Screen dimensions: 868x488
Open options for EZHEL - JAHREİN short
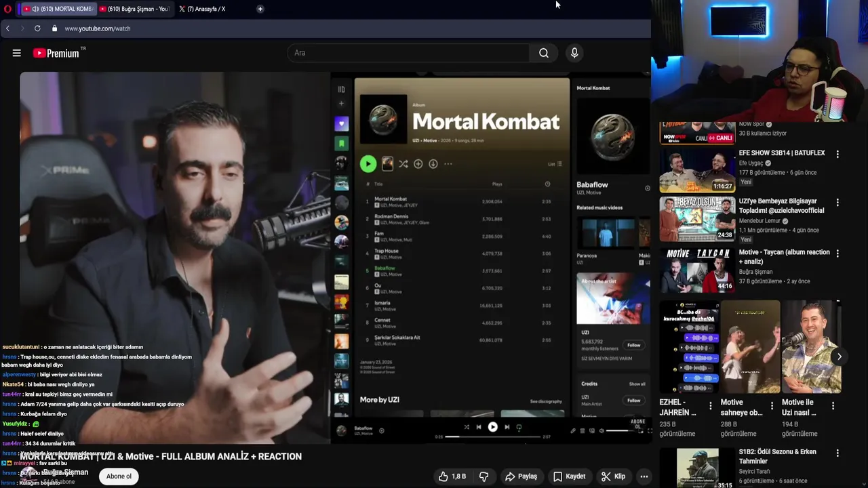(711, 406)
